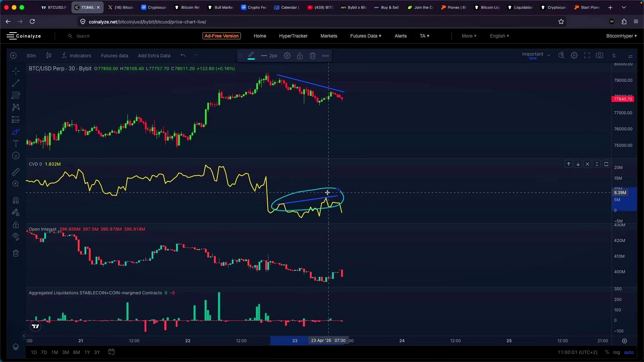Click the Ad-Free Version button

click(x=221, y=36)
